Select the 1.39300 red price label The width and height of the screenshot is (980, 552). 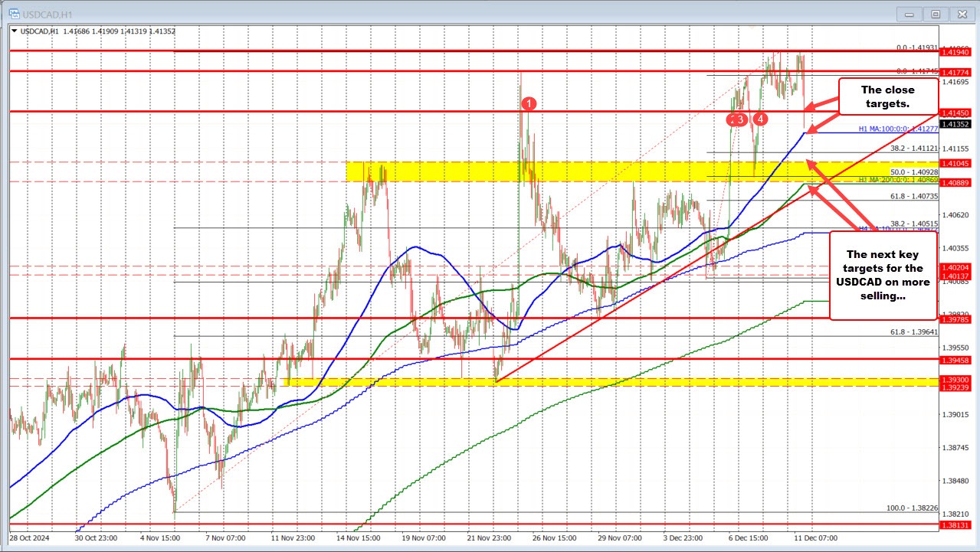point(957,379)
